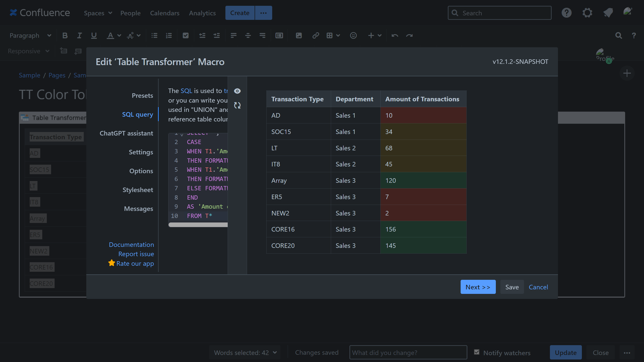Open the Spaces dropdown menu
The width and height of the screenshot is (644, 362).
pos(98,13)
